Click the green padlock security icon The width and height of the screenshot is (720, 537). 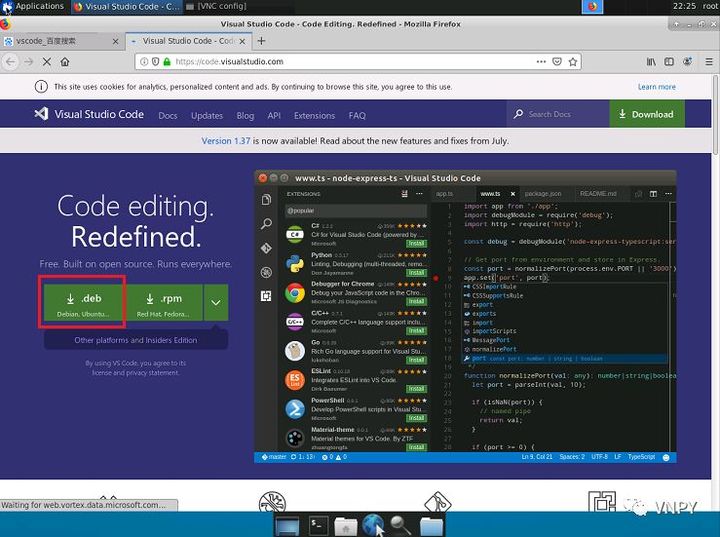click(x=167, y=62)
